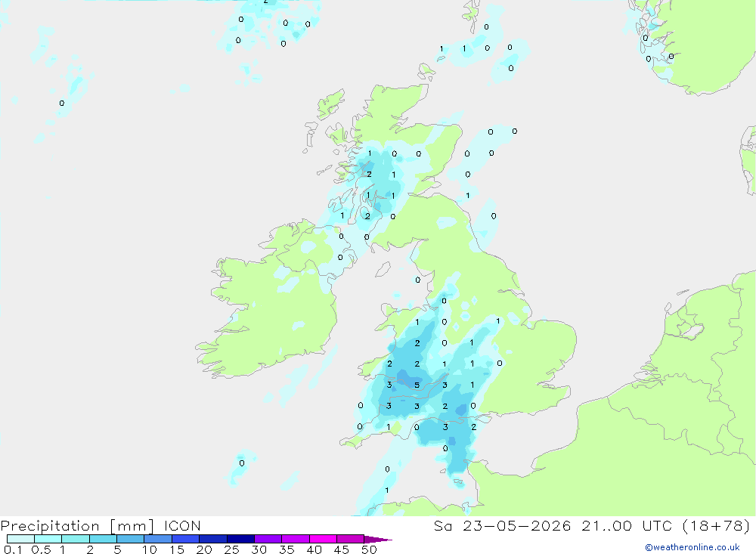Choose the 40–45 mm magenta legend segment
Image resolution: width=756 pixels, height=554 pixels.
point(323,539)
